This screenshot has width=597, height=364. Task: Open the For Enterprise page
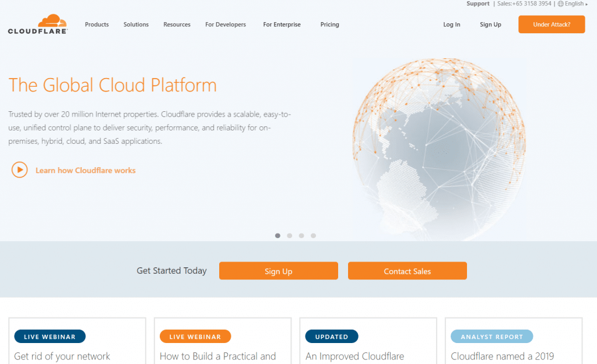pyautogui.click(x=282, y=24)
